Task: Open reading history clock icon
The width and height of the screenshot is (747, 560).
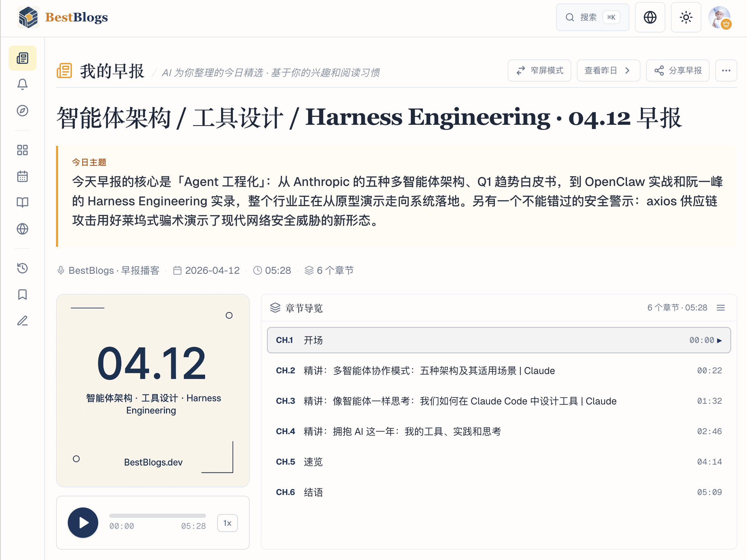Action: click(22, 268)
